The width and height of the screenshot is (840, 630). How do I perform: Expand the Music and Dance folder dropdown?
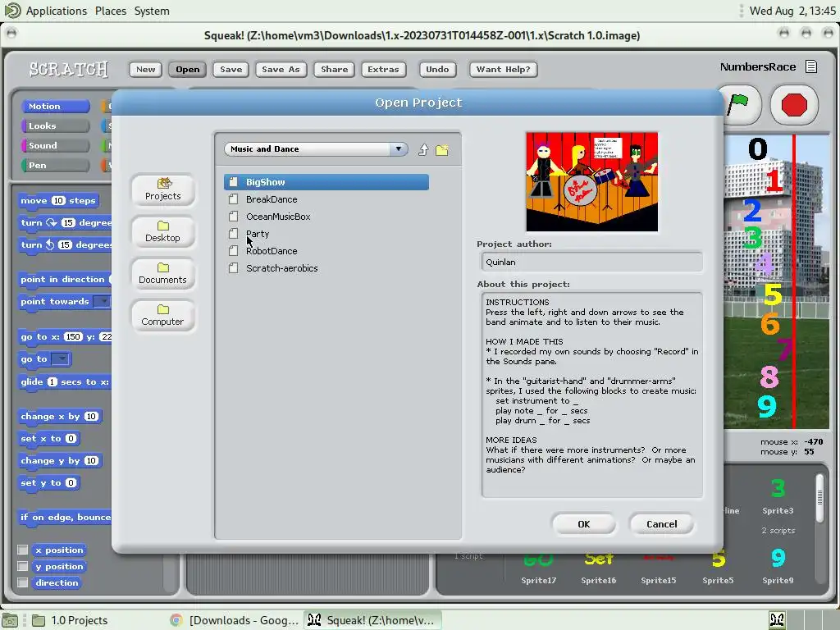(399, 149)
